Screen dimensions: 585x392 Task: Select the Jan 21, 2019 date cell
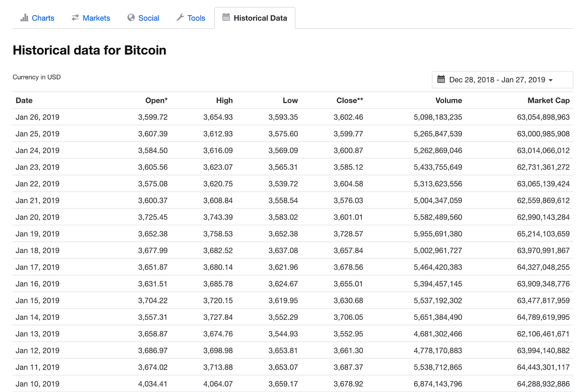38,200
